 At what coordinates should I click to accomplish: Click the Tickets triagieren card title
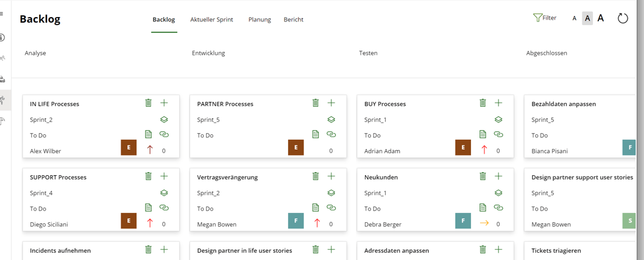click(556, 250)
